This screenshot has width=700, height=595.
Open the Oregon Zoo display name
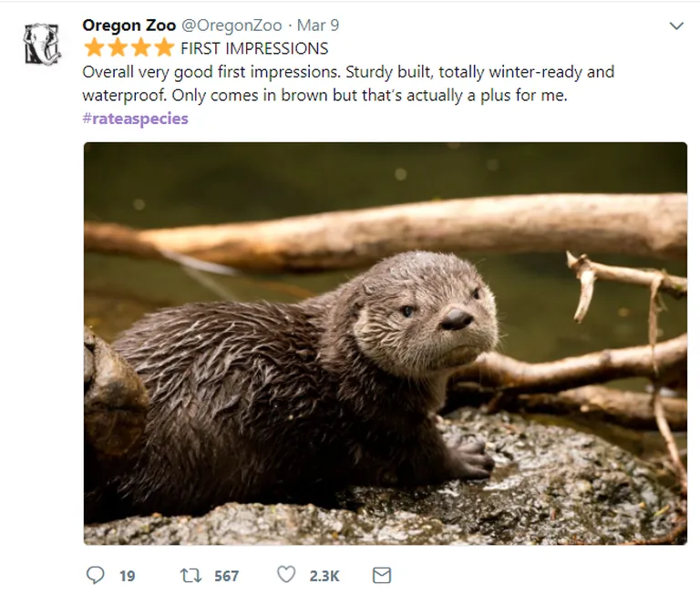[129, 26]
